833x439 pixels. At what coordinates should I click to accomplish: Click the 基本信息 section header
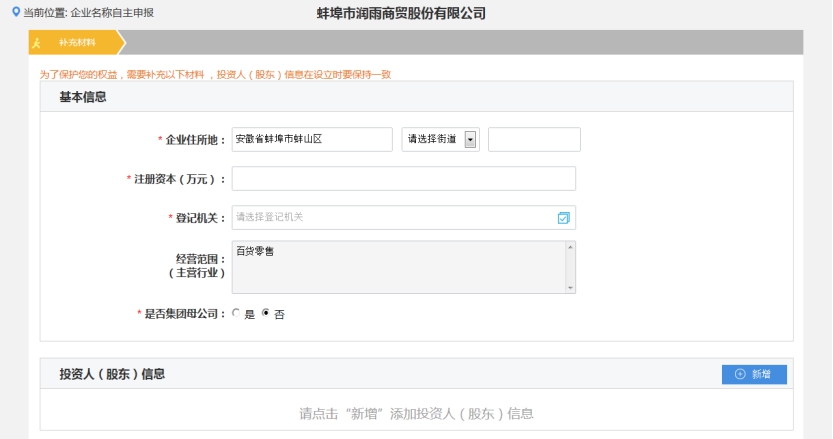click(83, 97)
